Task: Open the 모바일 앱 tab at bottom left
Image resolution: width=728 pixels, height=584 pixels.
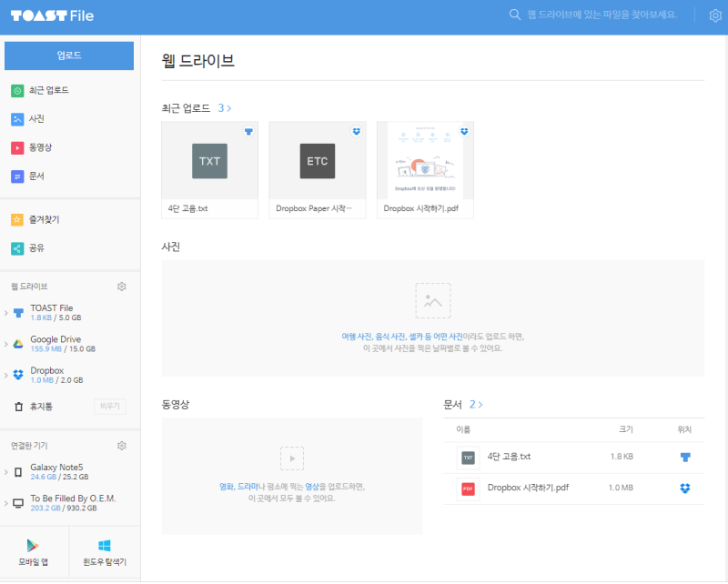Action: [33, 552]
